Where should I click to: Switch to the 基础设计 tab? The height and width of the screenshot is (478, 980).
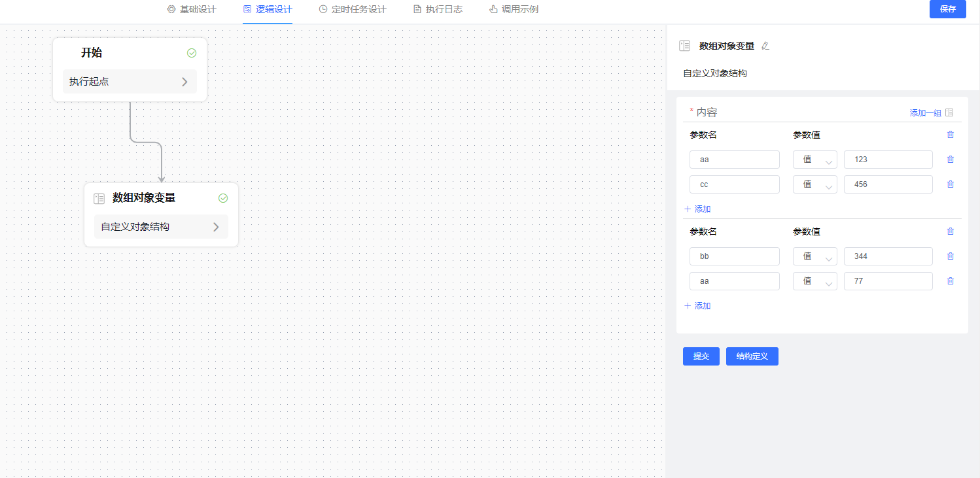pos(191,9)
